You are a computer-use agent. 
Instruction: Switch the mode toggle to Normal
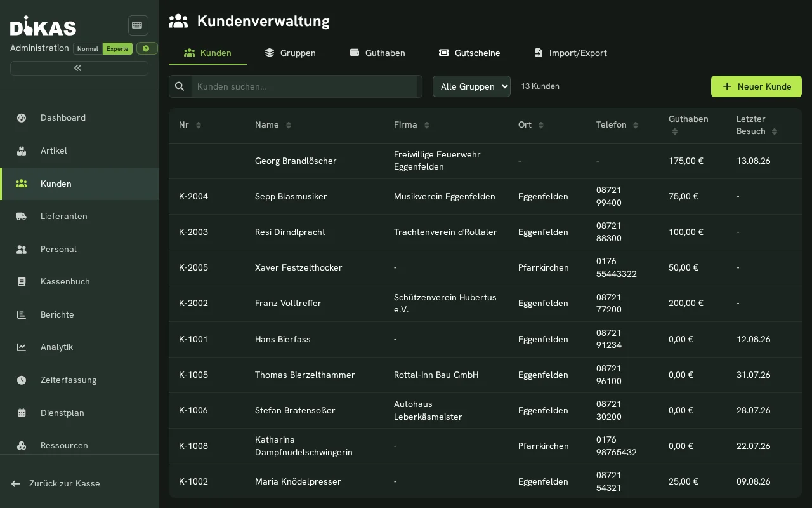88,48
